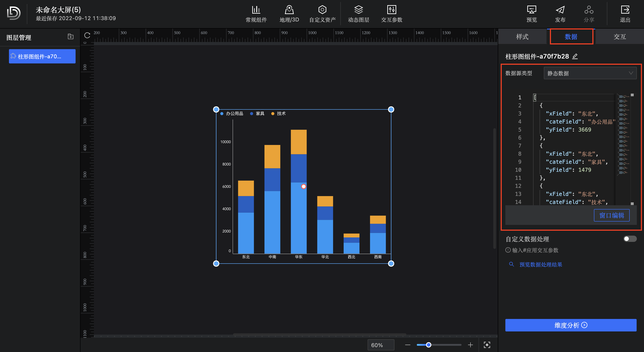Toggle the 自定义数据处理 switch
This screenshot has height=352, width=644.
click(x=630, y=239)
